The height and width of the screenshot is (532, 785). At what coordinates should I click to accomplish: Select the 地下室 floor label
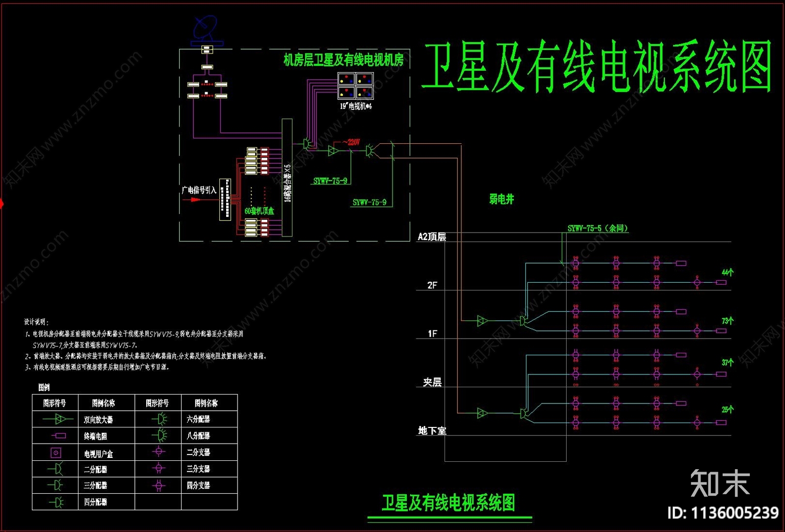coord(432,430)
